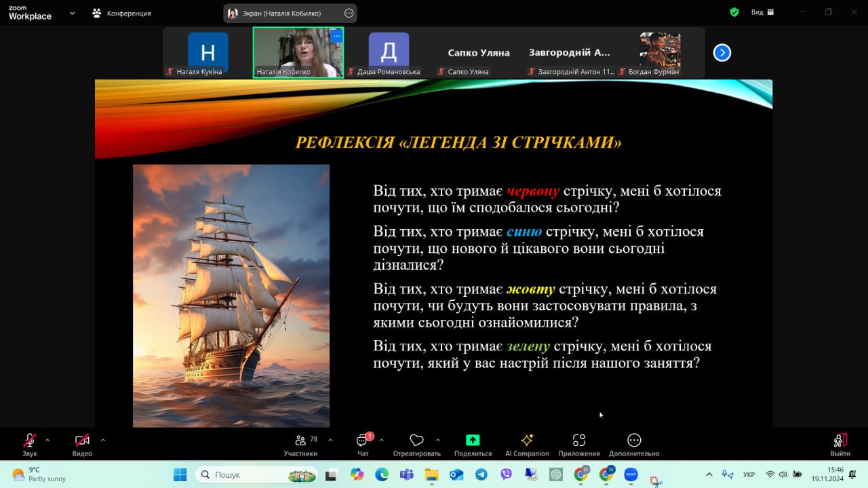Click the green encryption shield icon
Image resolution: width=868 pixels, height=488 pixels.
point(734,12)
